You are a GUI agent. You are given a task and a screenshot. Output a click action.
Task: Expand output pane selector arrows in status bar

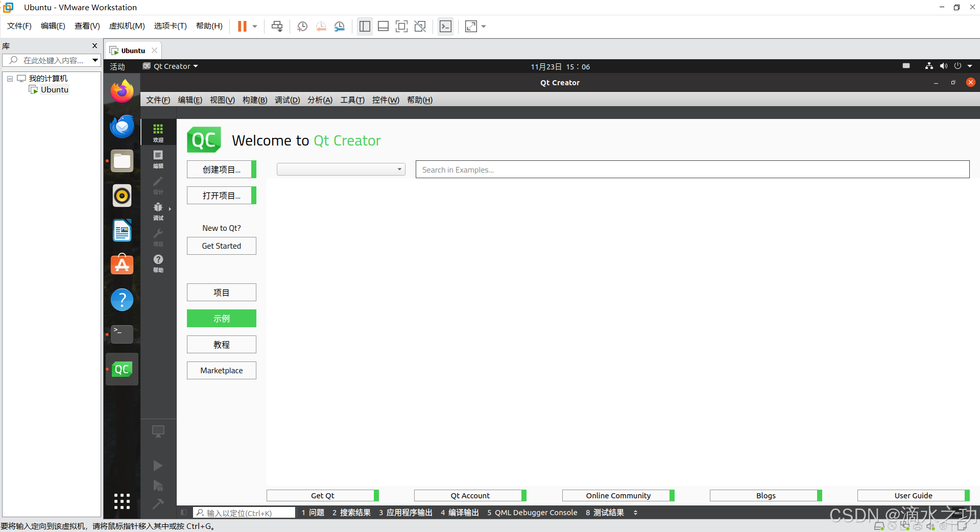click(x=635, y=513)
